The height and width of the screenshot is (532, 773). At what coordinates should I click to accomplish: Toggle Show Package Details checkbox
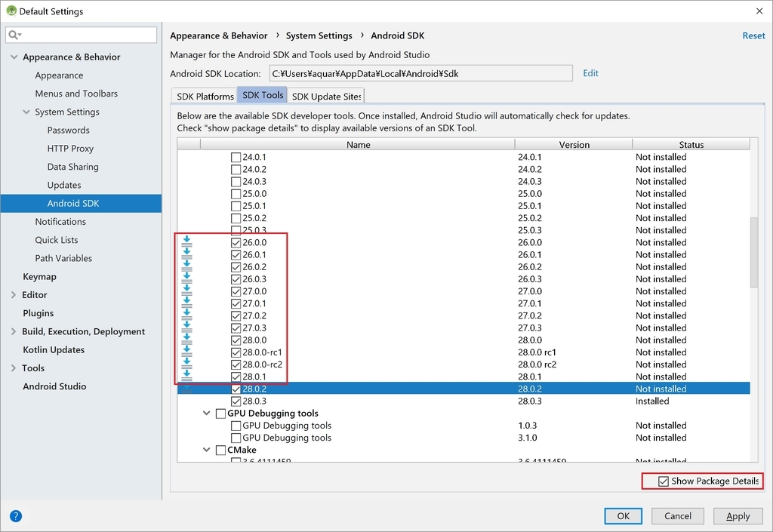[664, 481]
